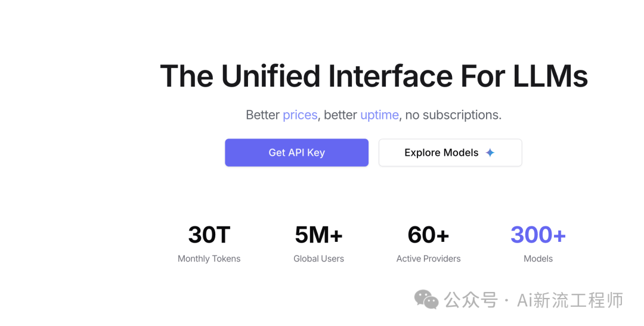Click the '公众号' watermark label
Screen dimensions: 644x326
pos(470,300)
